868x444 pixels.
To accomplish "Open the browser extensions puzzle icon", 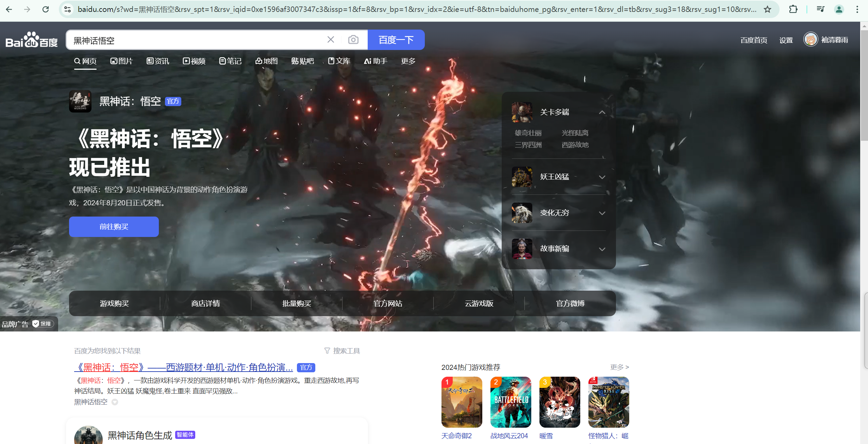I will click(x=793, y=9).
